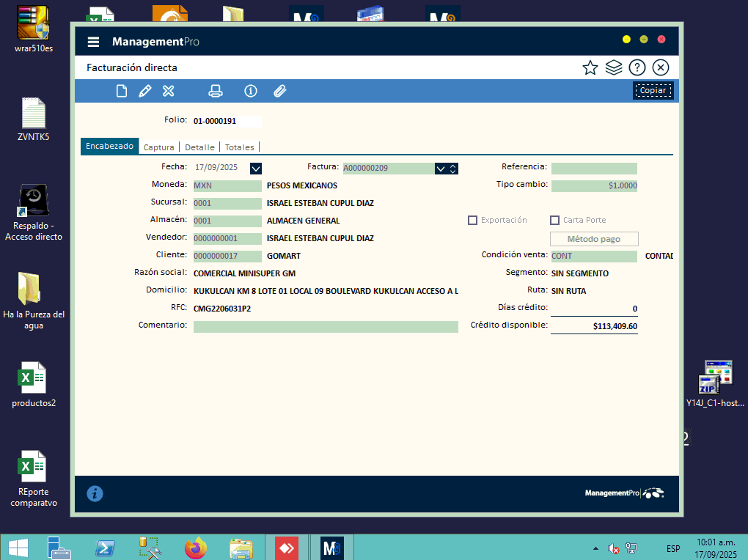Open the Fecha date dropdown
748x560 pixels.
click(x=255, y=169)
